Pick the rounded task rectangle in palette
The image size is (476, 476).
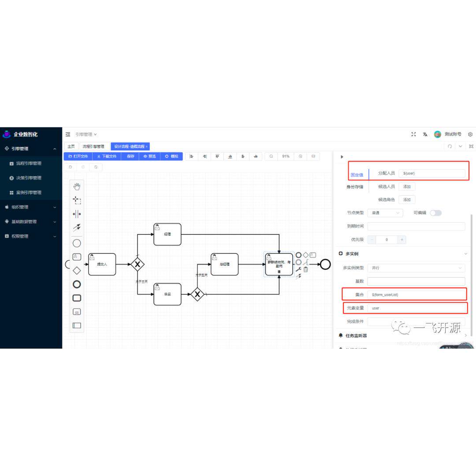tap(77, 298)
